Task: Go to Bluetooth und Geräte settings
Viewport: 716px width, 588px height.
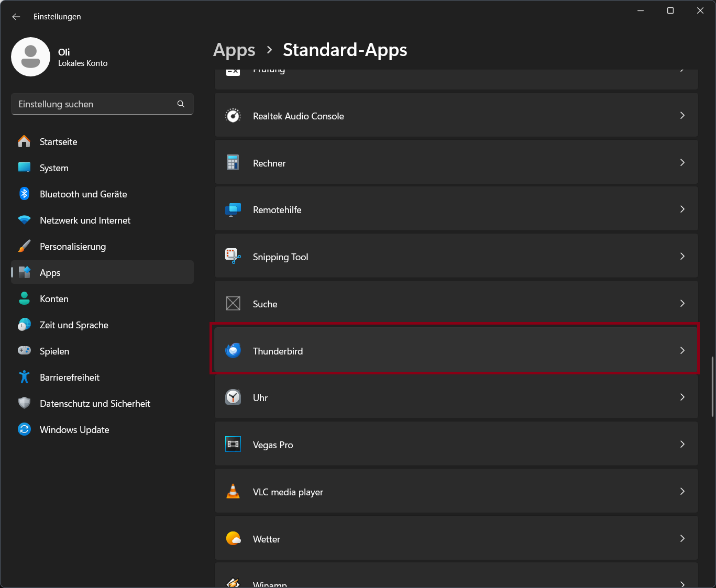Action: point(83,194)
